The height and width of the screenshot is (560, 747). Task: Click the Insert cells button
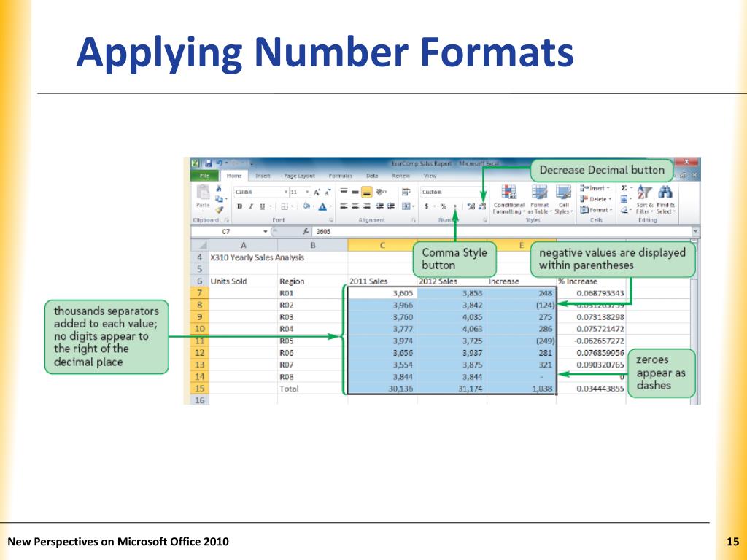point(595,188)
